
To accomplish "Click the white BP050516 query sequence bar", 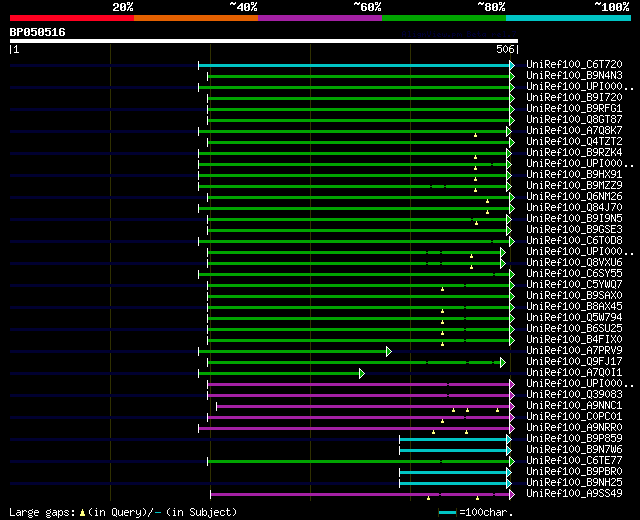I will point(264,41).
